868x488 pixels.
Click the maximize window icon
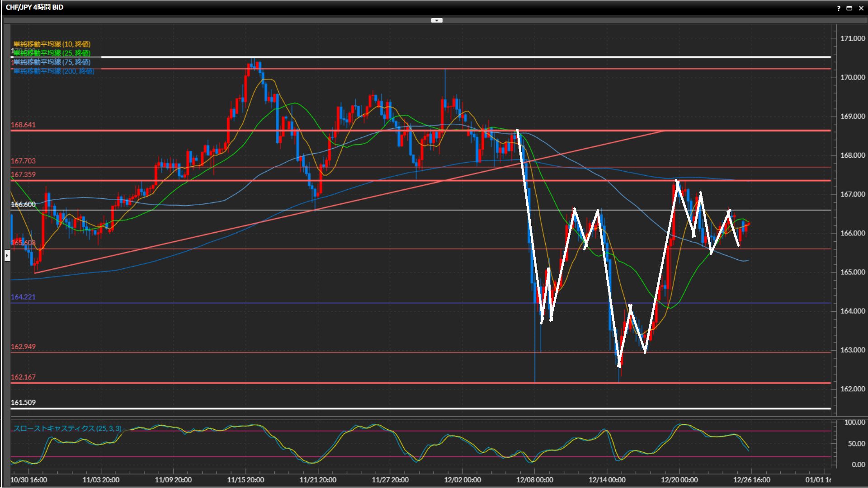click(x=849, y=8)
